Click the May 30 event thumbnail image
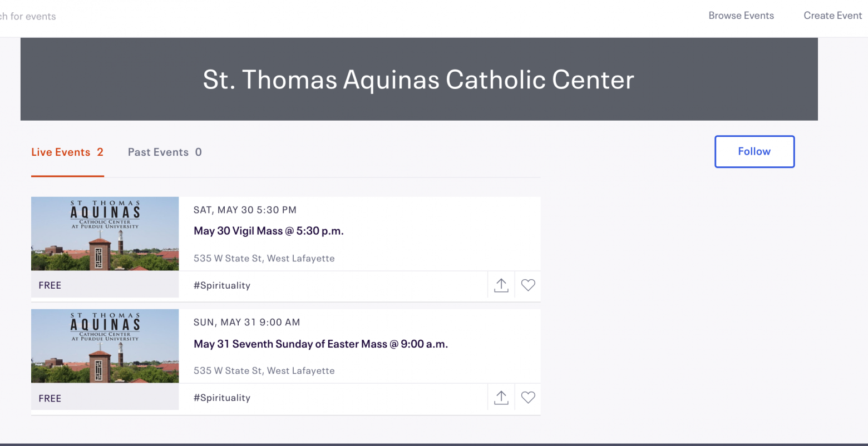868x446 pixels. pos(105,234)
